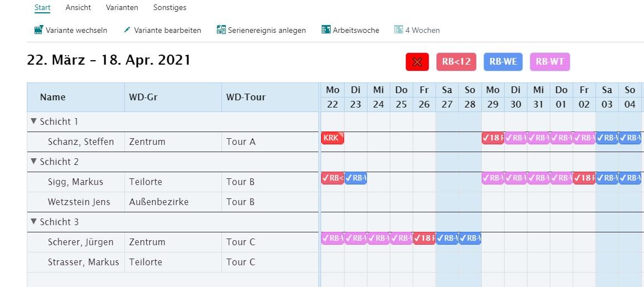Click the KRK entry for Schanz, Steffen

[332, 138]
